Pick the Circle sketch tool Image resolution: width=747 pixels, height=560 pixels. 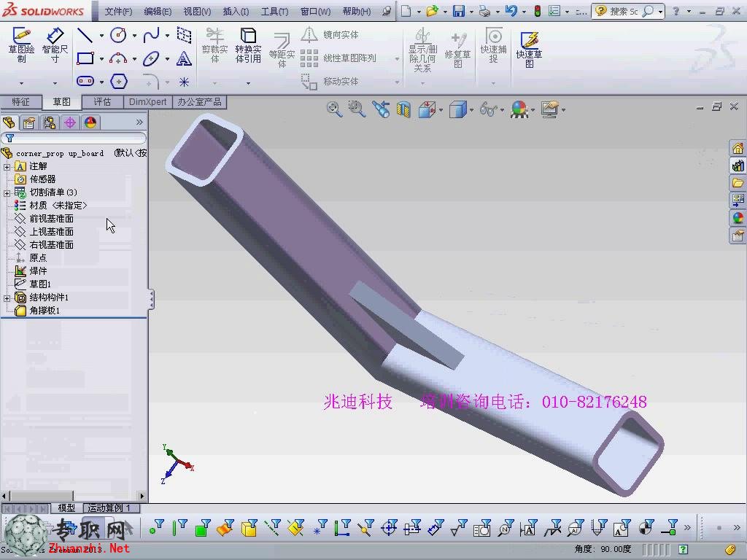pos(118,35)
